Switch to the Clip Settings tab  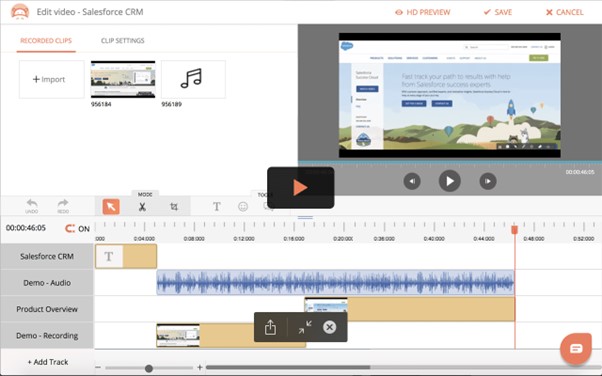[x=122, y=41]
